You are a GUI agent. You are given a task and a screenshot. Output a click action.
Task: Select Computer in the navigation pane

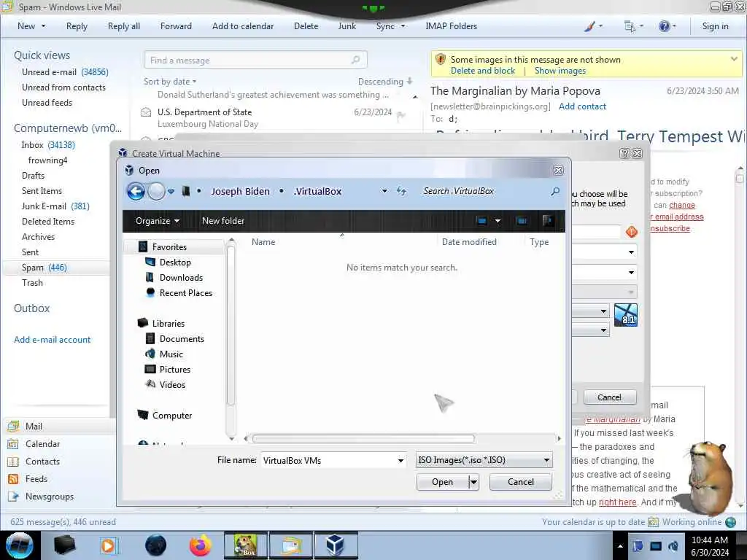[172, 415]
